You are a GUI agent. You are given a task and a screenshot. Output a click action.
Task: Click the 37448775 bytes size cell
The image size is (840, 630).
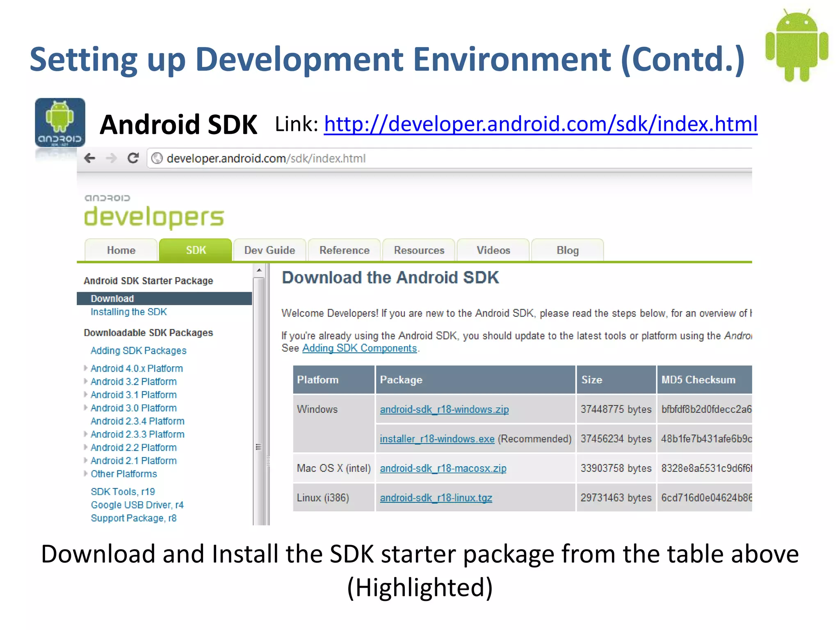[x=616, y=409]
